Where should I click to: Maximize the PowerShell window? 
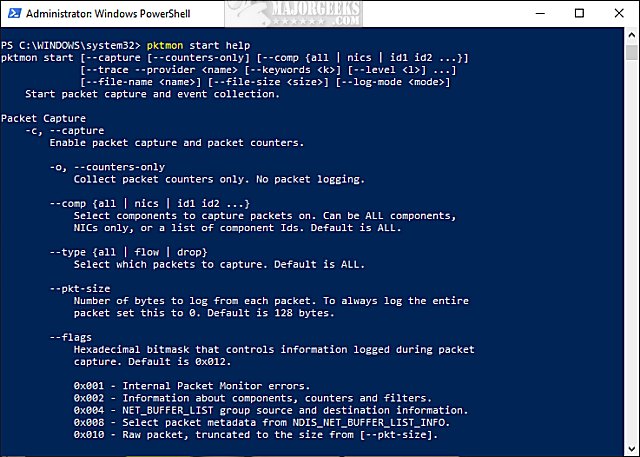[578, 15]
